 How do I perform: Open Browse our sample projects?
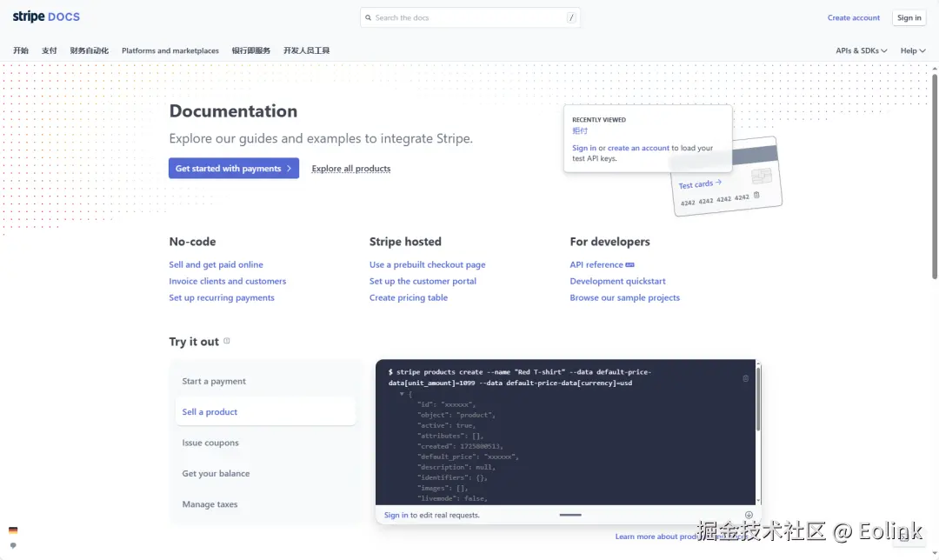click(624, 297)
